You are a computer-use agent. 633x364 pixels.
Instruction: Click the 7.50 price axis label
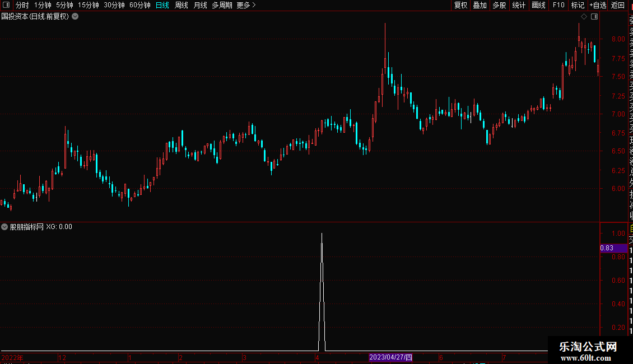coord(618,76)
